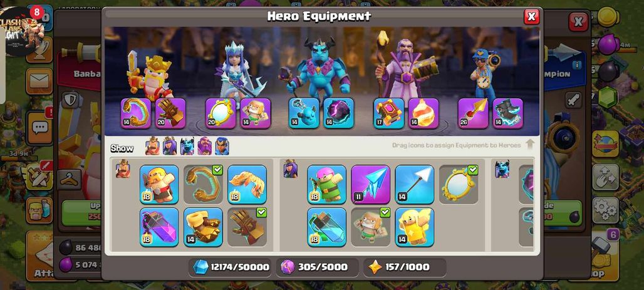Filter equipment by Archer Queen portrait
644x290 pixels.
[170, 146]
